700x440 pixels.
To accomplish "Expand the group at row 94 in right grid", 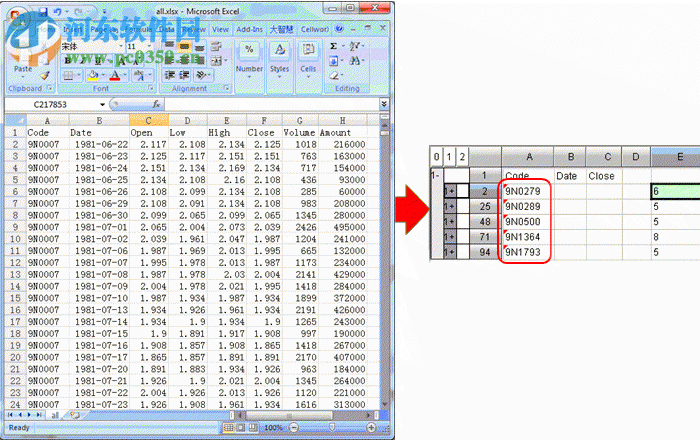I will tap(450, 252).
